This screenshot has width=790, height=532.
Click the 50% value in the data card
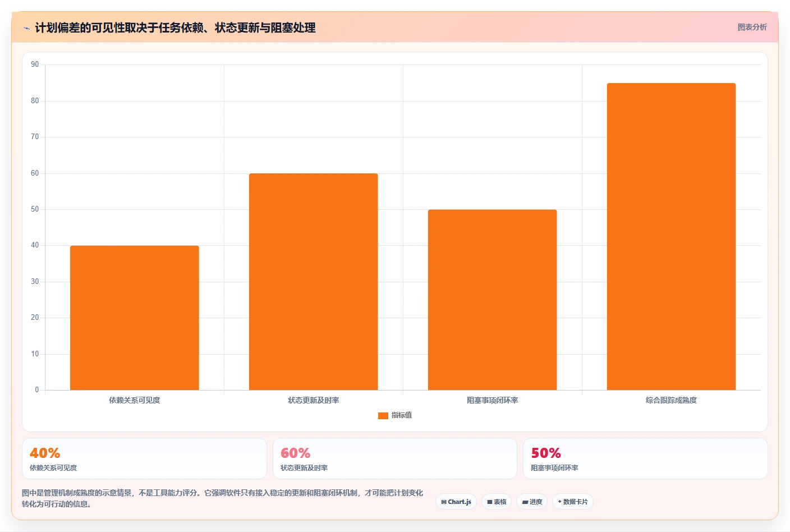tap(546, 453)
